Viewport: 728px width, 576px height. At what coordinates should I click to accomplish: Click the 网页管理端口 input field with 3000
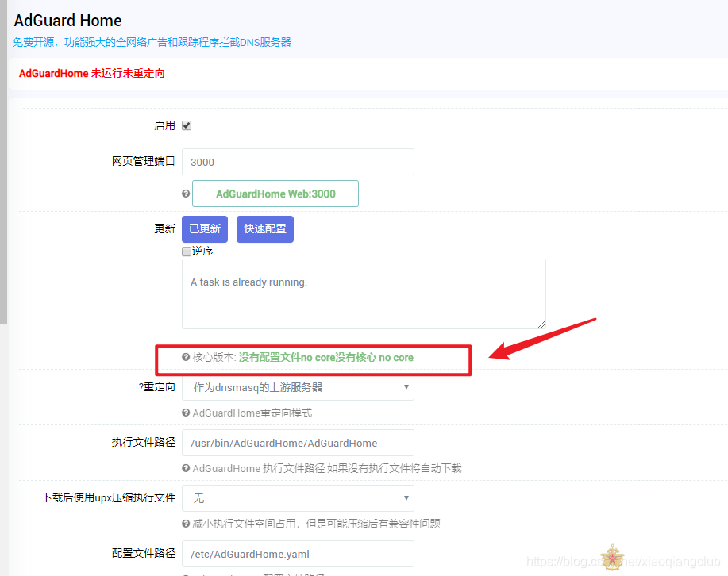click(x=298, y=162)
